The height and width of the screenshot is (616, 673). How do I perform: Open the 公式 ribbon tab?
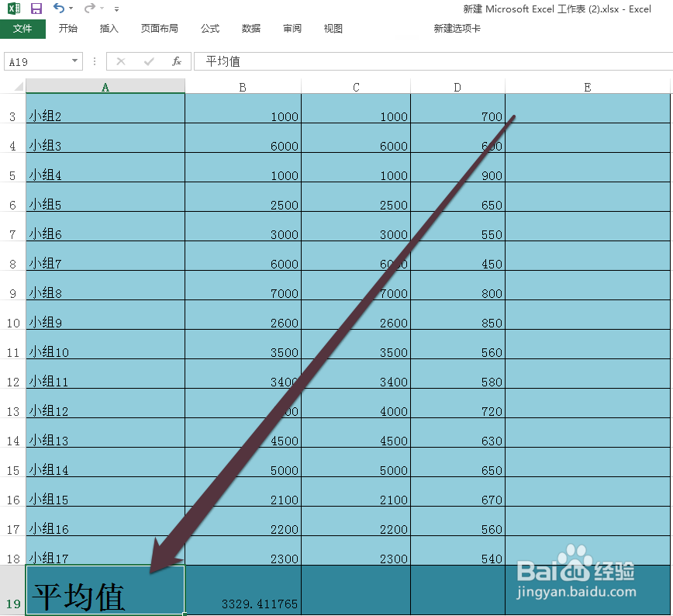coord(209,28)
